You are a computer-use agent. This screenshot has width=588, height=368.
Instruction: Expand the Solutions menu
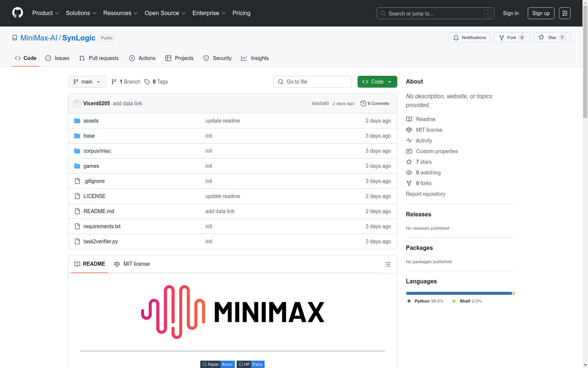tap(81, 13)
